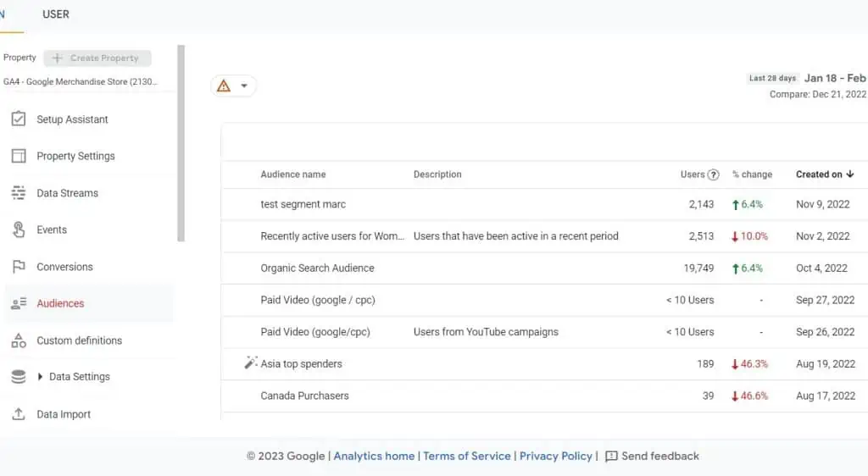This screenshot has height=476, width=868.
Task: Click the Description column header
Action: pos(437,174)
